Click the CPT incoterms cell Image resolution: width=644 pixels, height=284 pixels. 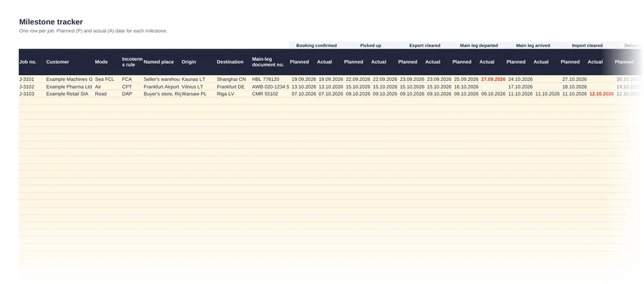(x=127, y=87)
